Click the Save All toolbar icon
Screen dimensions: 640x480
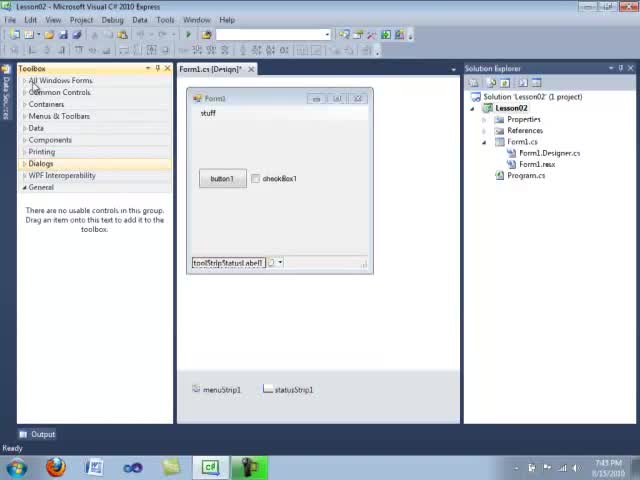77,35
